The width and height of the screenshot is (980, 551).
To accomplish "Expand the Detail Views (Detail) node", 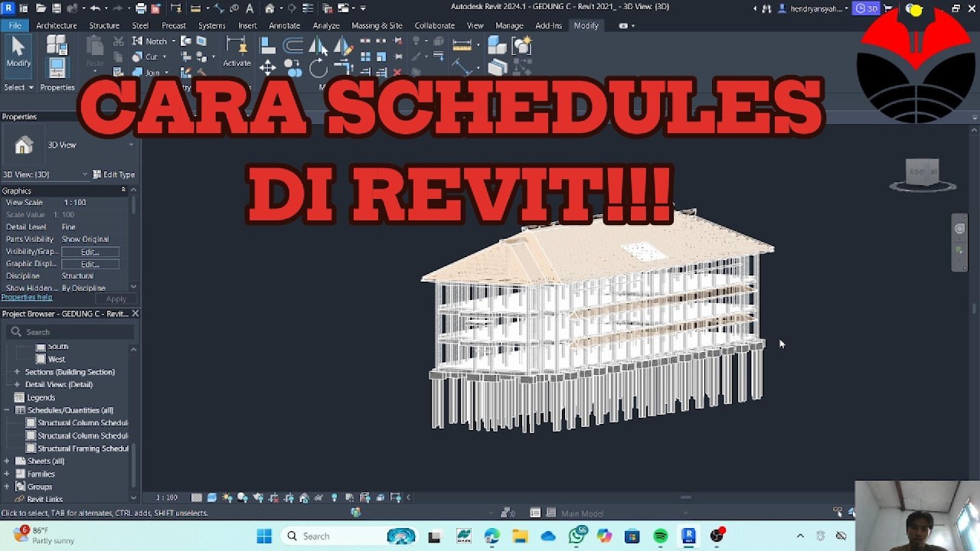I will pos(17,384).
